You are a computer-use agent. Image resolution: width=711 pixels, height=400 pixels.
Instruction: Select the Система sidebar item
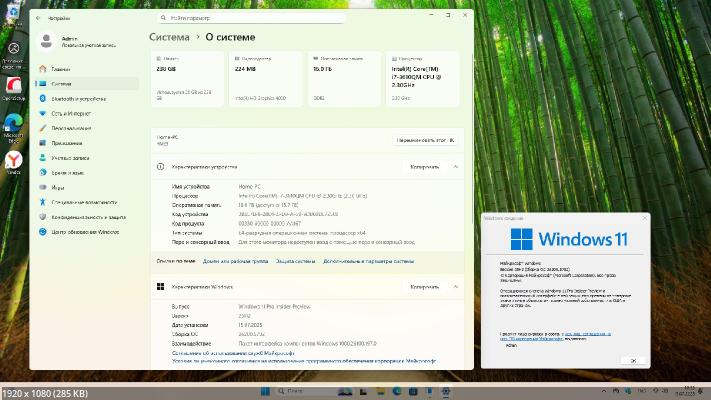pyautogui.click(x=86, y=84)
